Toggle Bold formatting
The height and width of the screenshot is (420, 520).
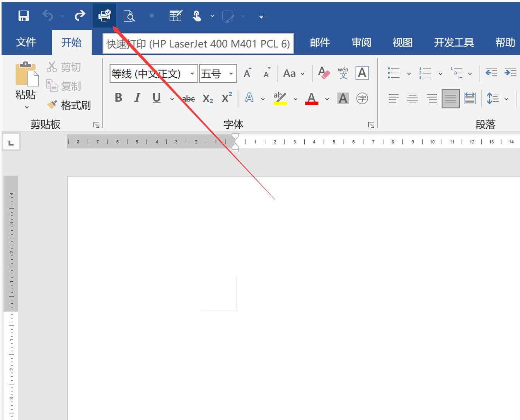pos(118,98)
